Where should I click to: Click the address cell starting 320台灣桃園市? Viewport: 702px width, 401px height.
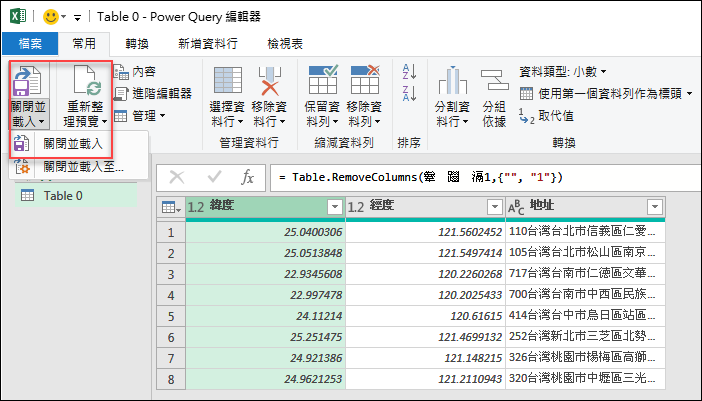[586, 380]
